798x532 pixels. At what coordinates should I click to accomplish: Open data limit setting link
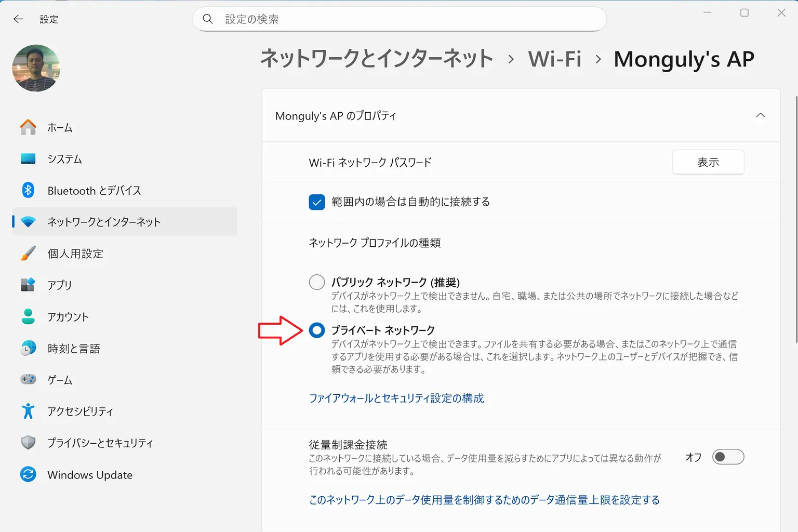pos(484,500)
